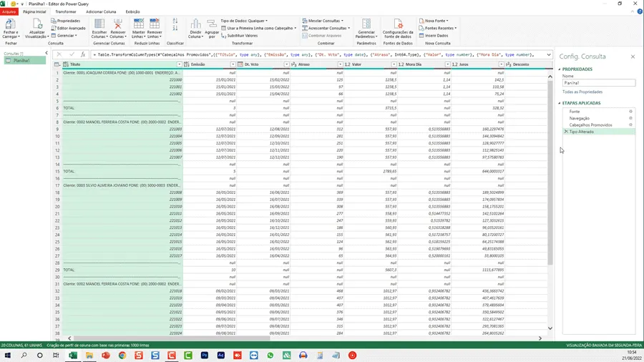Open Configurações da fonte de dados
The image size is (644, 362).
pyautogui.click(x=398, y=28)
